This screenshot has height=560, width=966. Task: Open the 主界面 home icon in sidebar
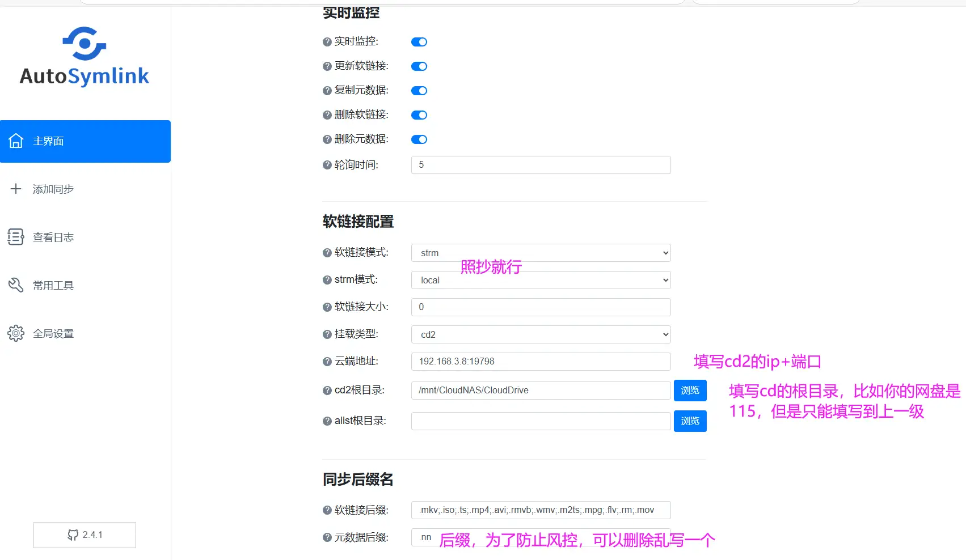click(16, 141)
